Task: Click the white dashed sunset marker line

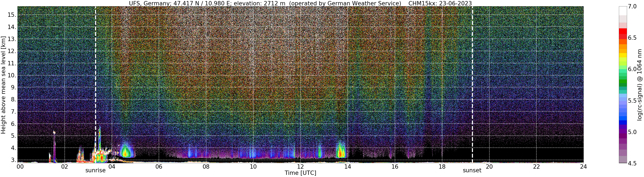Action: (x=472, y=84)
